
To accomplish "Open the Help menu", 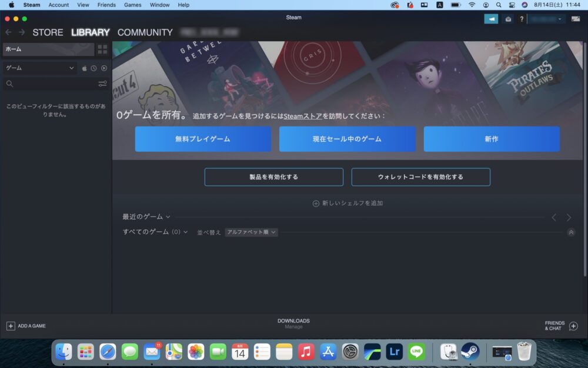I will tap(183, 5).
